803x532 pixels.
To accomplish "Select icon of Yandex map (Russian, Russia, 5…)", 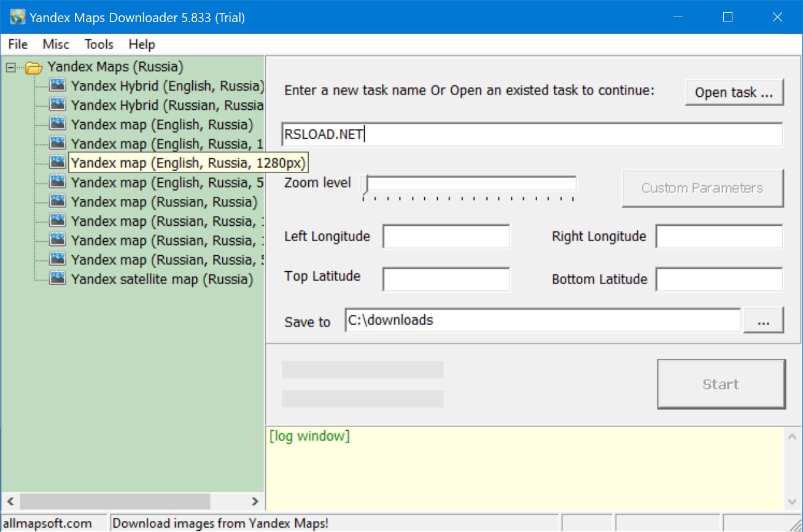I will (x=58, y=260).
